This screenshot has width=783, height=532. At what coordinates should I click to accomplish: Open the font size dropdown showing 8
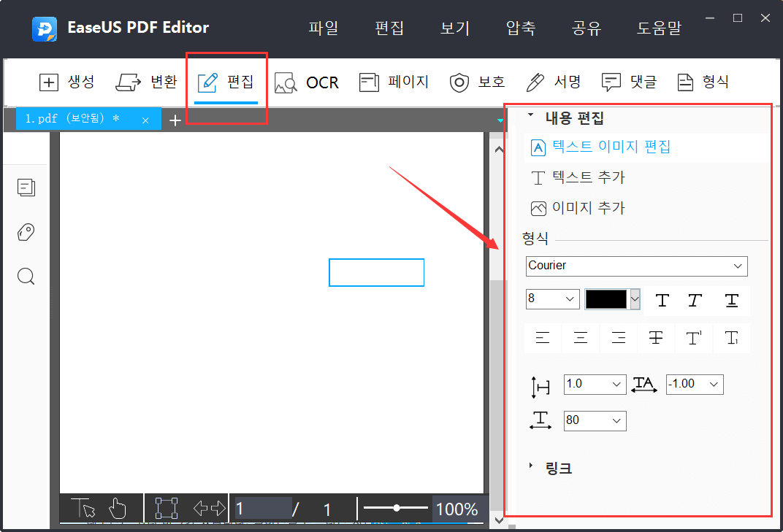(x=553, y=299)
